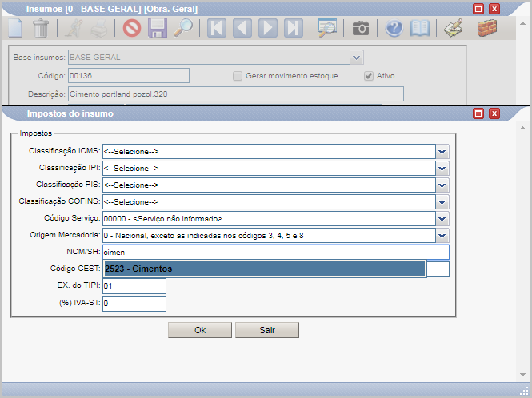Click the camera snapshot icon
The image size is (532, 398).
[361, 28]
